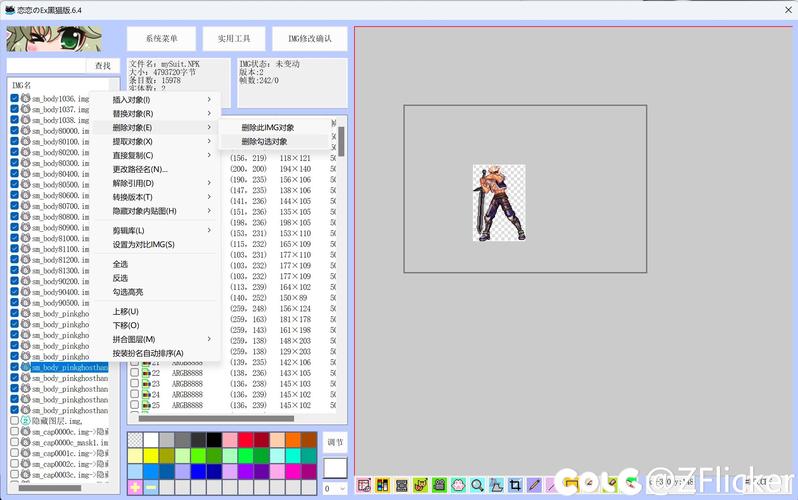The width and height of the screenshot is (798, 500).
Task: Pick the transparent checkered swatch
Action: click(x=135, y=440)
